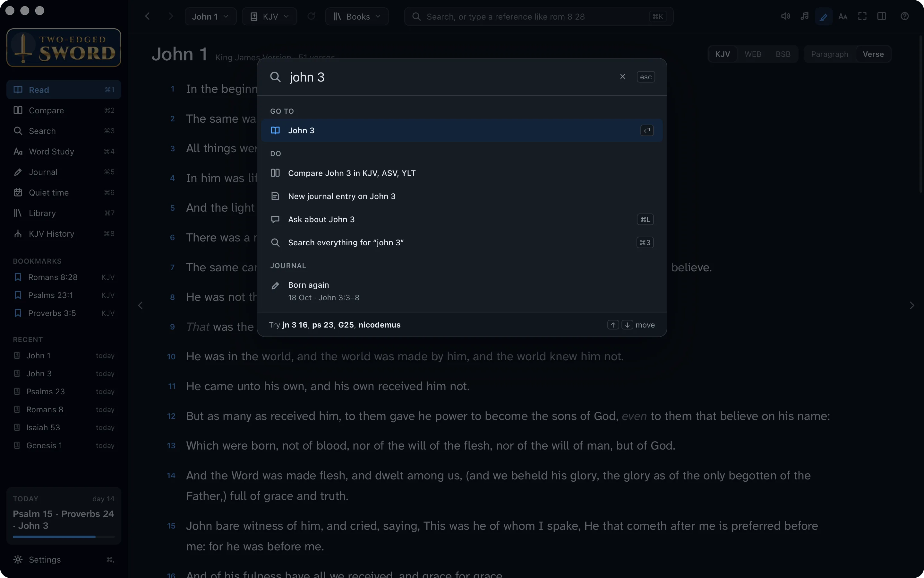Screen dimensions: 924x578
Task: Open Isaiah 53 from Recent
Action: coord(64,427)
